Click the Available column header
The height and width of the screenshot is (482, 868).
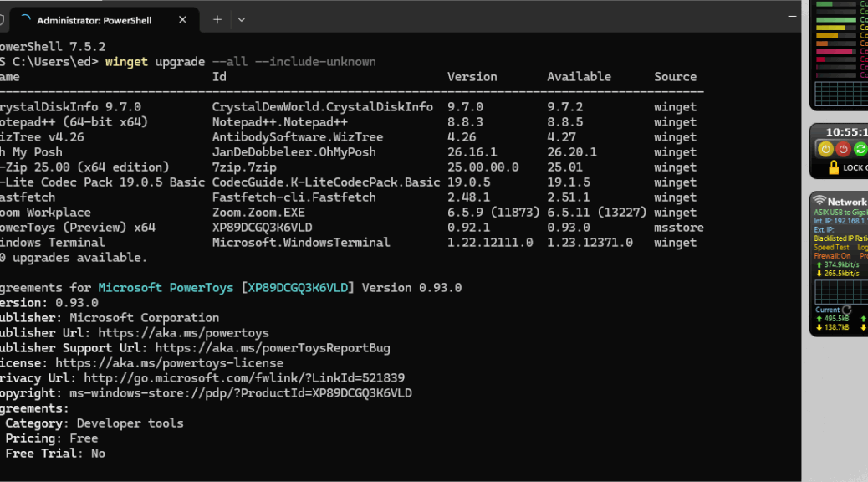579,77
